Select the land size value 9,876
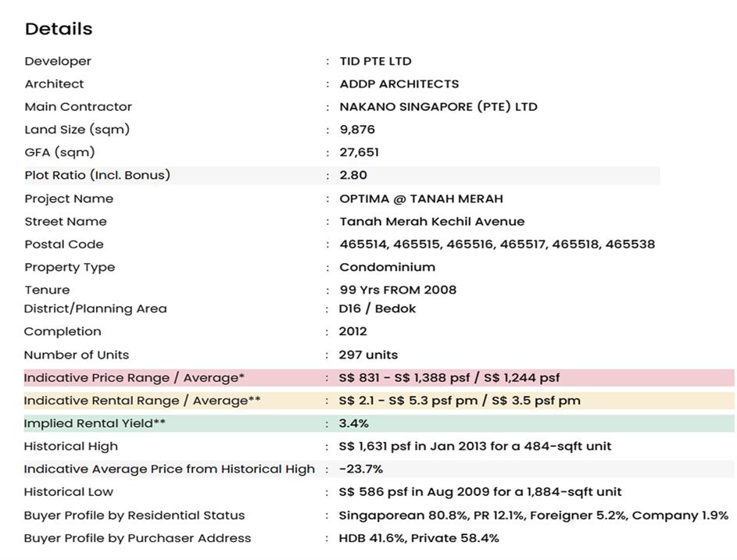The image size is (737, 560). tap(357, 129)
